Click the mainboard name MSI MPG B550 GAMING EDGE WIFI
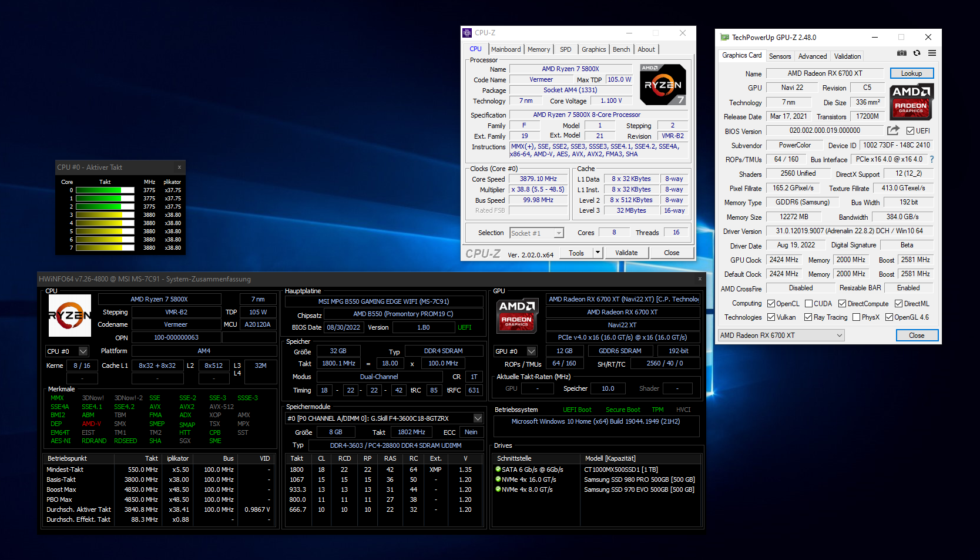980x560 pixels. tap(384, 301)
